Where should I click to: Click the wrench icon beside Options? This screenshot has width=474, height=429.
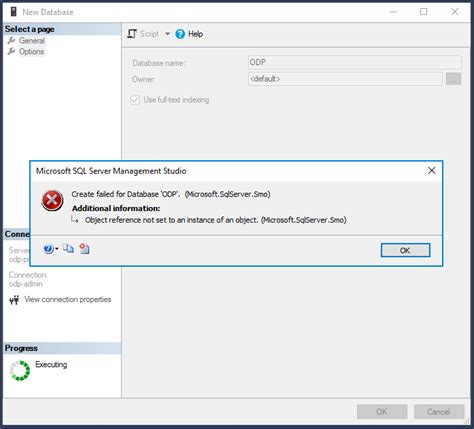[x=12, y=52]
